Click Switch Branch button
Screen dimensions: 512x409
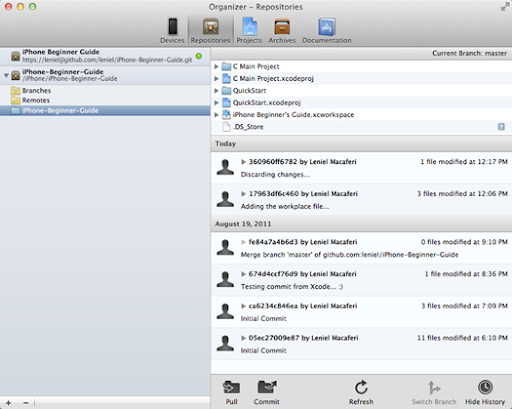(434, 392)
